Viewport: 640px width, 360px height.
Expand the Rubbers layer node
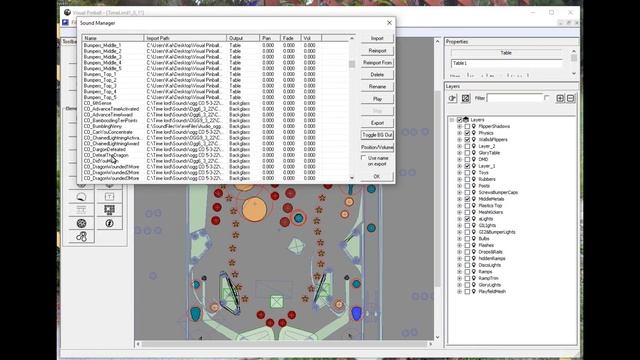pyautogui.click(x=460, y=179)
